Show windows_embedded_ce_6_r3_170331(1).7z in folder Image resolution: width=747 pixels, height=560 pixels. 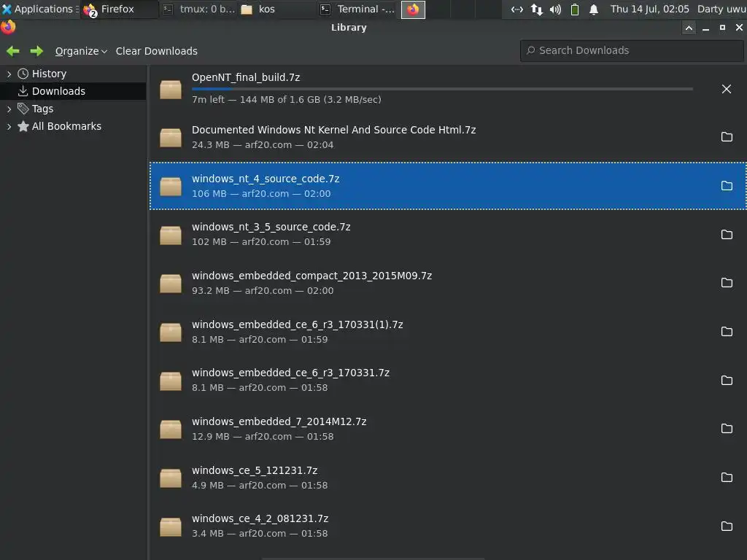(x=727, y=332)
